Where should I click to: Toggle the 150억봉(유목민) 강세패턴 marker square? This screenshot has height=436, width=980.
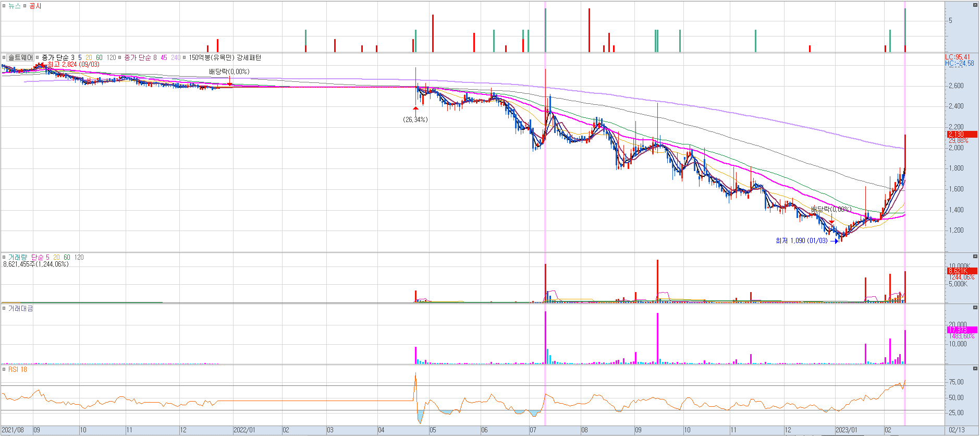click(x=185, y=57)
